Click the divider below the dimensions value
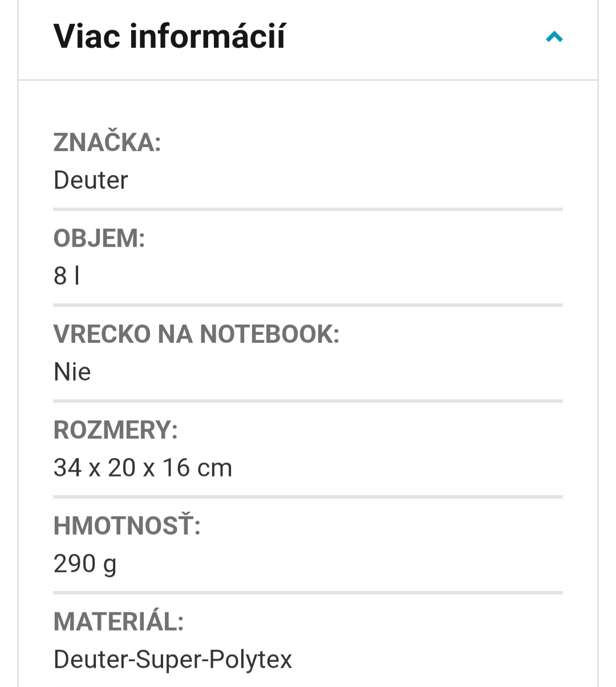This screenshot has height=687, width=616. 308,497
